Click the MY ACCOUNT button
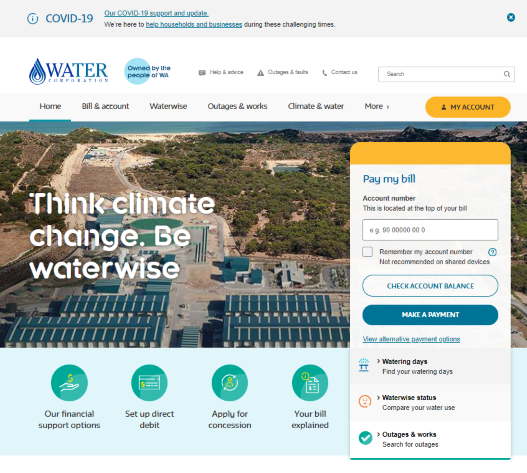This screenshot has height=473, width=527. (x=468, y=107)
